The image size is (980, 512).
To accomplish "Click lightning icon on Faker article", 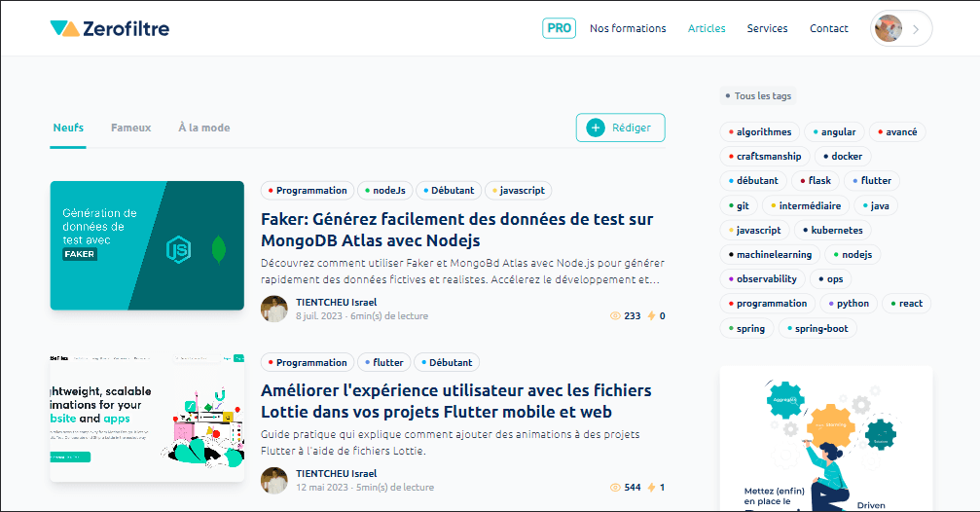I will [651, 315].
